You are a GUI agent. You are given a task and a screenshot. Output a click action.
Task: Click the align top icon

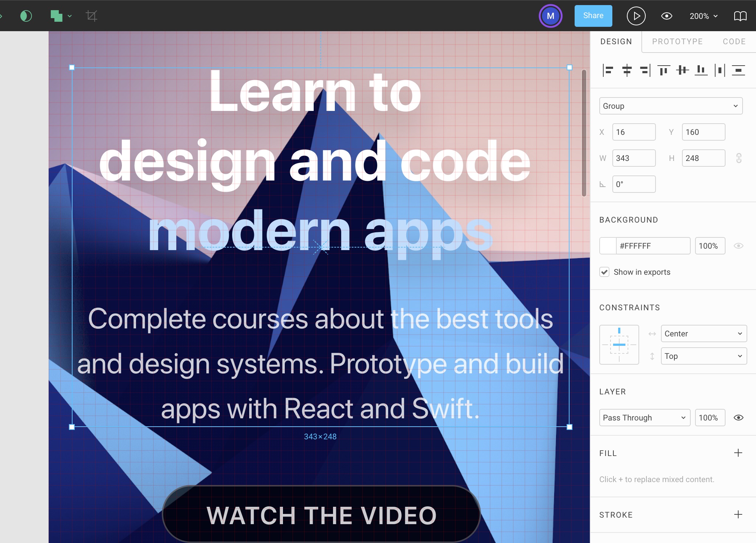tap(663, 70)
